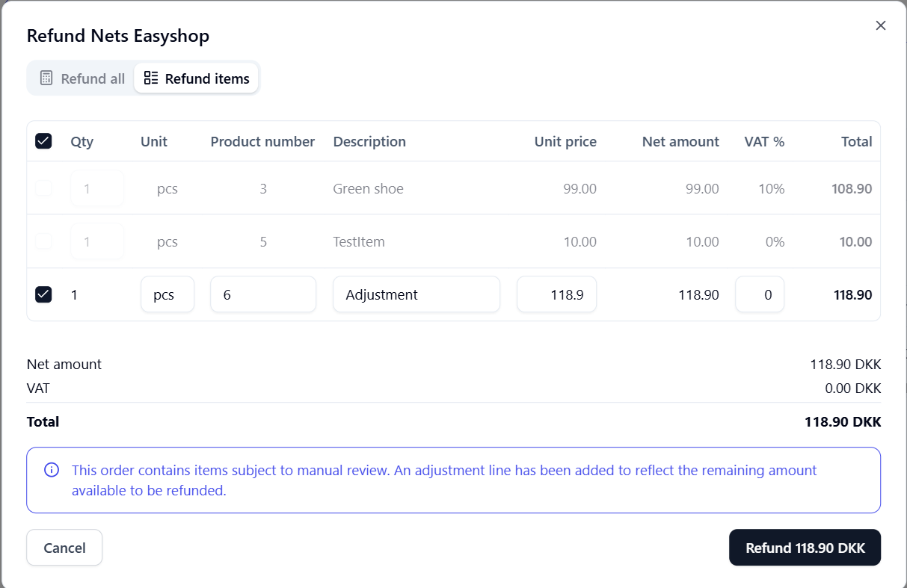Click the Qty value 1 in Adjustment row
Image resolution: width=910 pixels, height=588 pixels.
pyautogui.click(x=74, y=294)
